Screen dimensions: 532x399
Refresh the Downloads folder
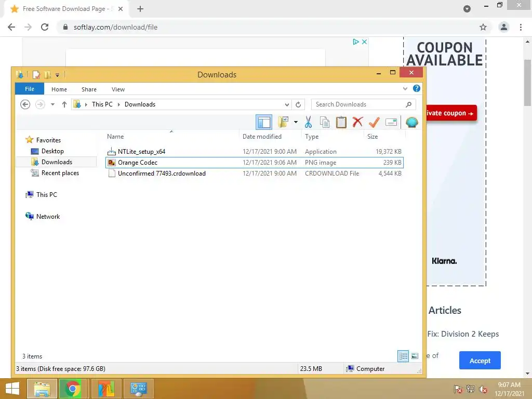pyautogui.click(x=298, y=104)
